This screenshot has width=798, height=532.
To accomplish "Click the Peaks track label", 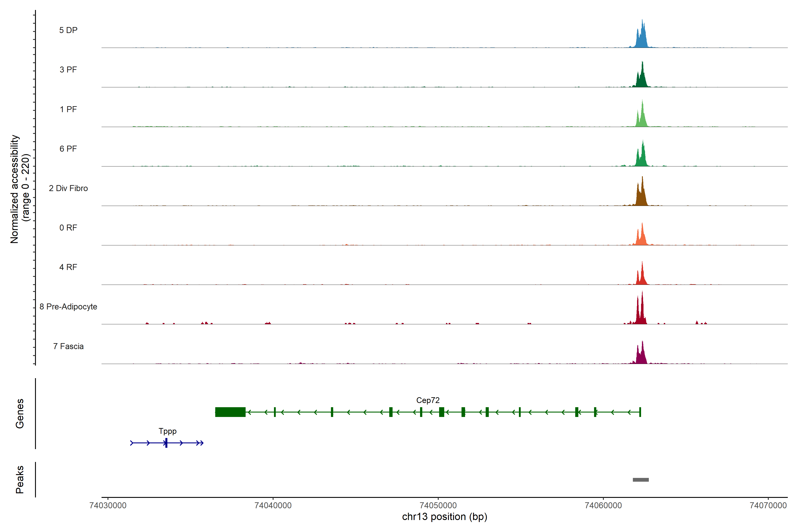I will [20, 479].
